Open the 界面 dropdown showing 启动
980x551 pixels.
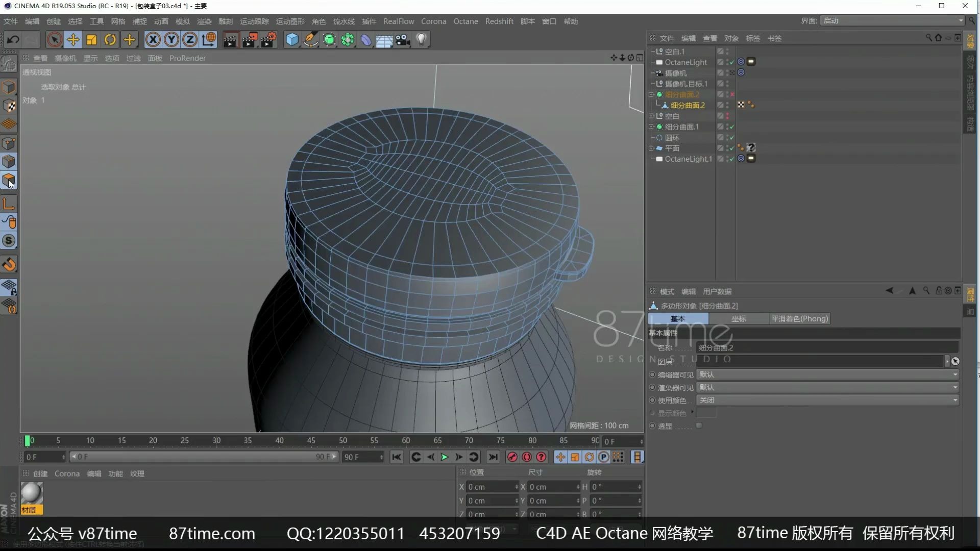(892, 21)
